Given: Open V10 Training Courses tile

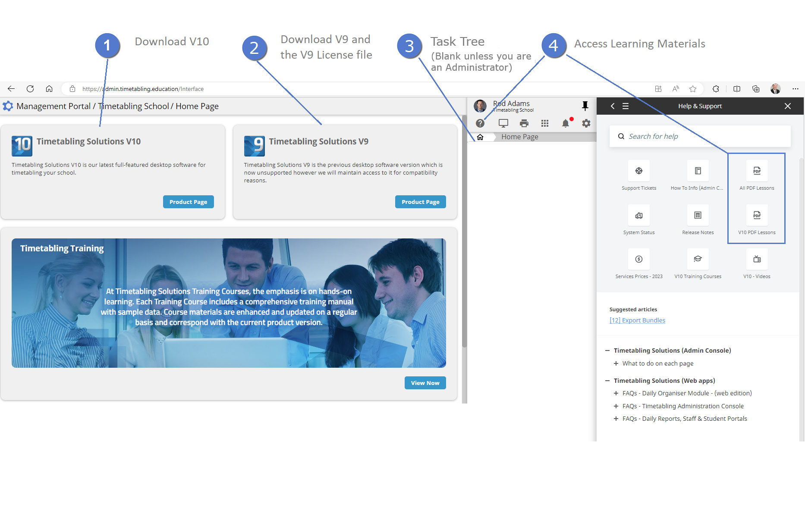Looking at the screenshot, I should 698,264.
